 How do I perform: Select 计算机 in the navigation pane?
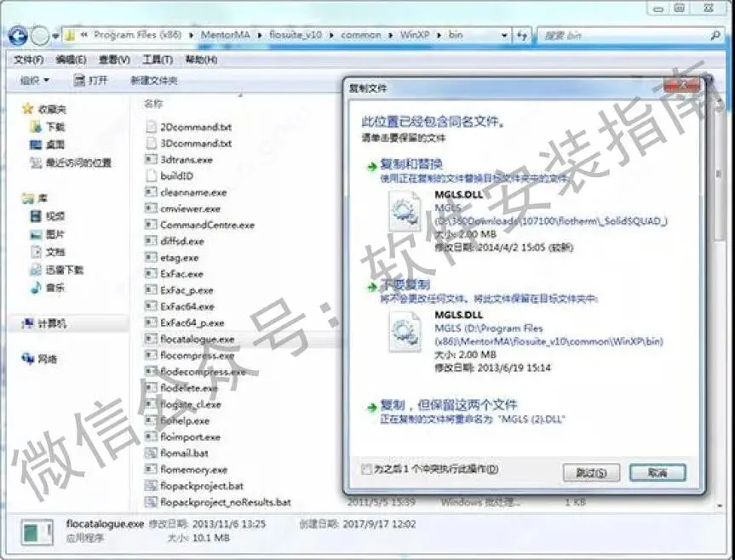coord(44,323)
